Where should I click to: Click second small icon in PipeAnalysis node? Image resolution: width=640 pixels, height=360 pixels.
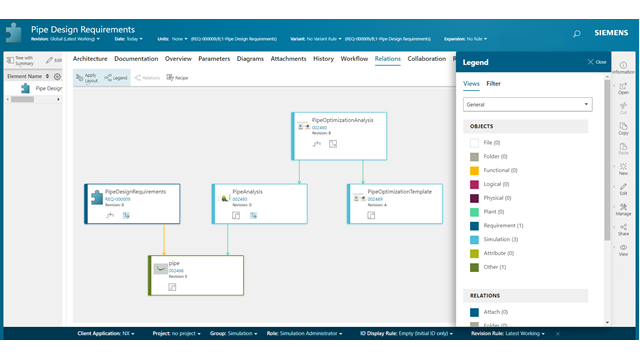coord(253,216)
